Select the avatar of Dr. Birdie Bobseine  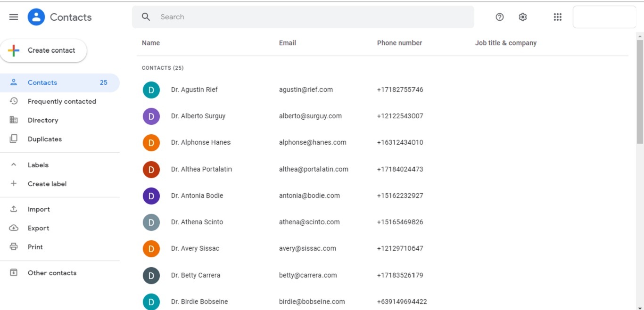151,302
